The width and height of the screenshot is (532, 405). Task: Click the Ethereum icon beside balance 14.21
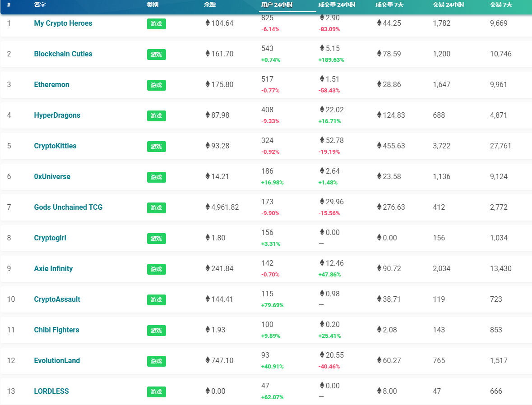click(208, 176)
